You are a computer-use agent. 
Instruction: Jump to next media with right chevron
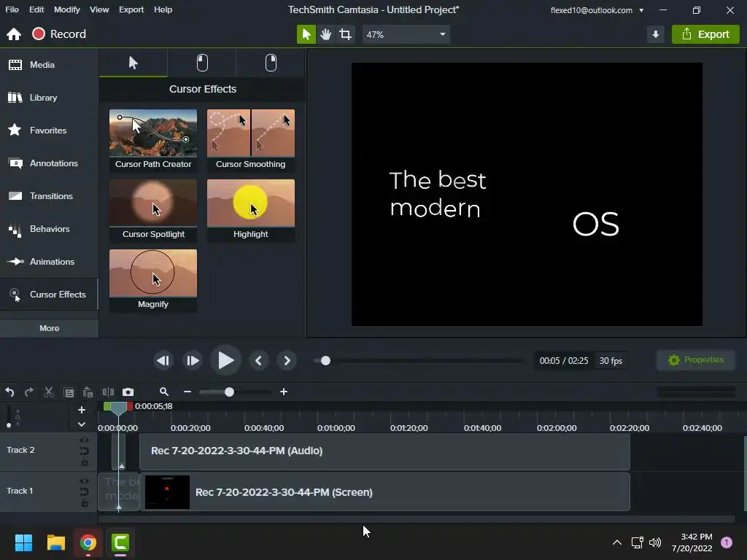(x=287, y=360)
